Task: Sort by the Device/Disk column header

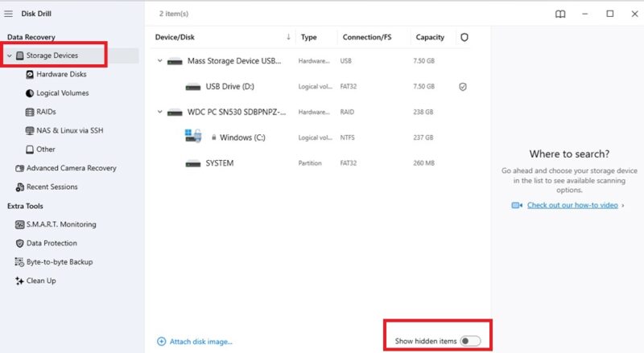Action: tap(175, 37)
